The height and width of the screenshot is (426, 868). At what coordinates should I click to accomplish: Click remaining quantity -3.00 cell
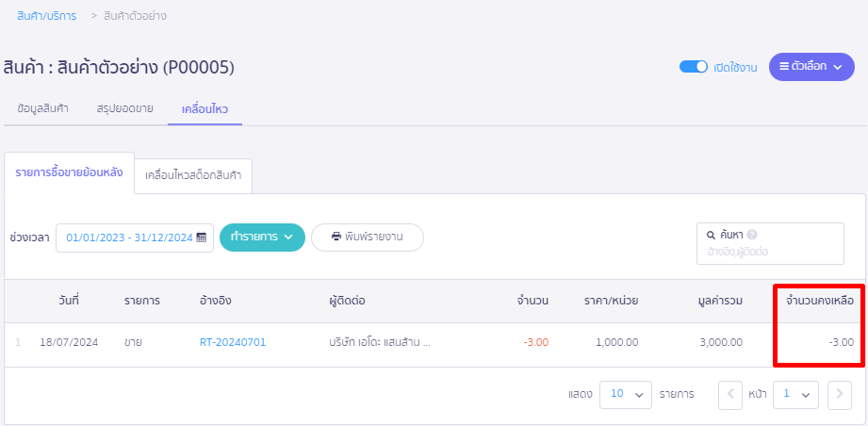point(842,342)
